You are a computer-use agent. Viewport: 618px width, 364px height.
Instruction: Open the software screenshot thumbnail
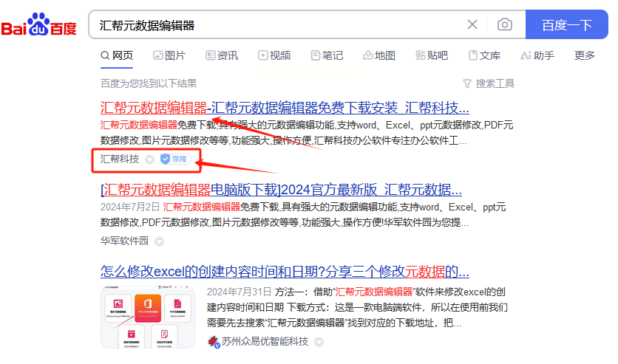(148, 317)
